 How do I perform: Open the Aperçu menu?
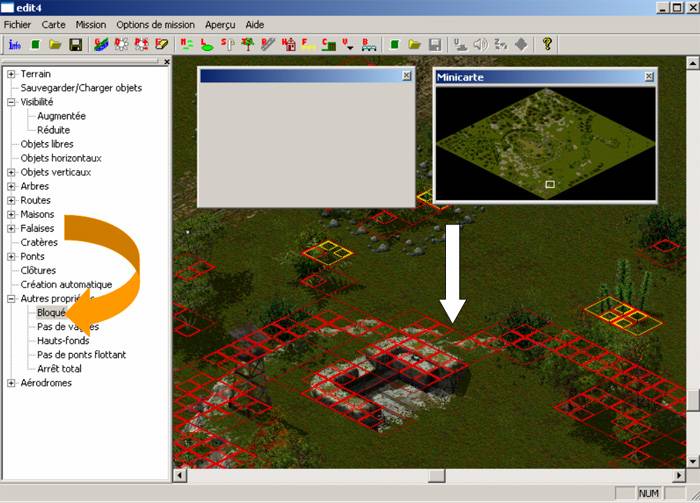[x=220, y=24]
